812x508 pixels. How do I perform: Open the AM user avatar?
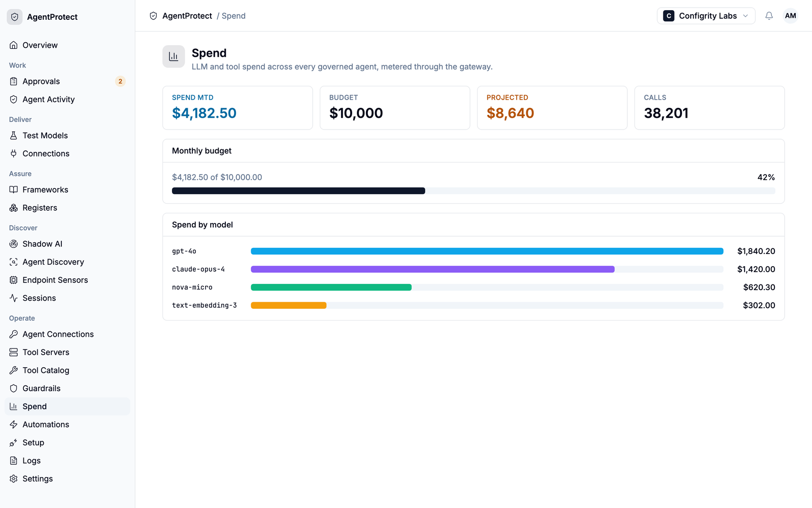(x=790, y=16)
